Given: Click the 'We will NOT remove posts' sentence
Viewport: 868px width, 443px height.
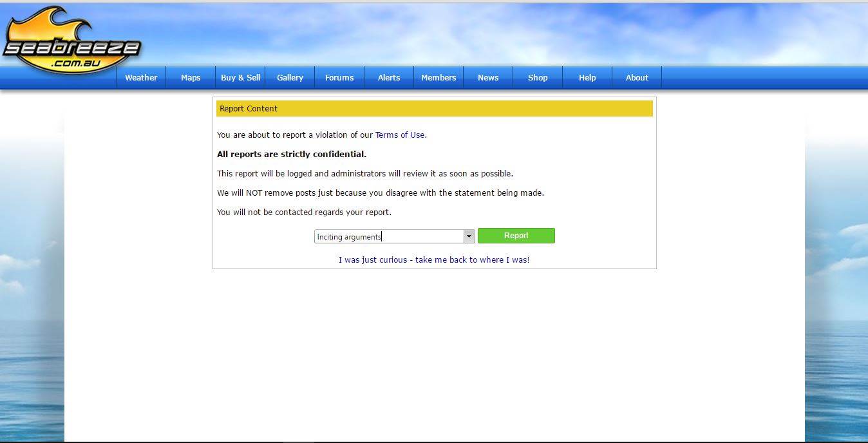Looking at the screenshot, I should 381,193.
